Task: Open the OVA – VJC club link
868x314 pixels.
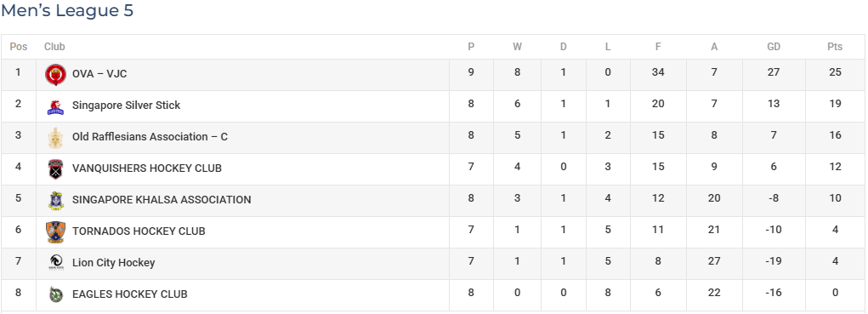Action: click(x=99, y=74)
